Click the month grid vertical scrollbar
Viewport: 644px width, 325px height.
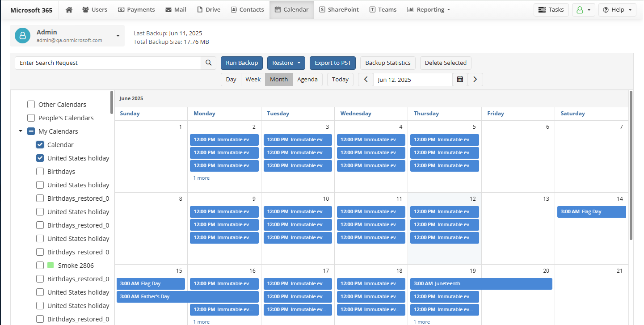click(x=631, y=165)
